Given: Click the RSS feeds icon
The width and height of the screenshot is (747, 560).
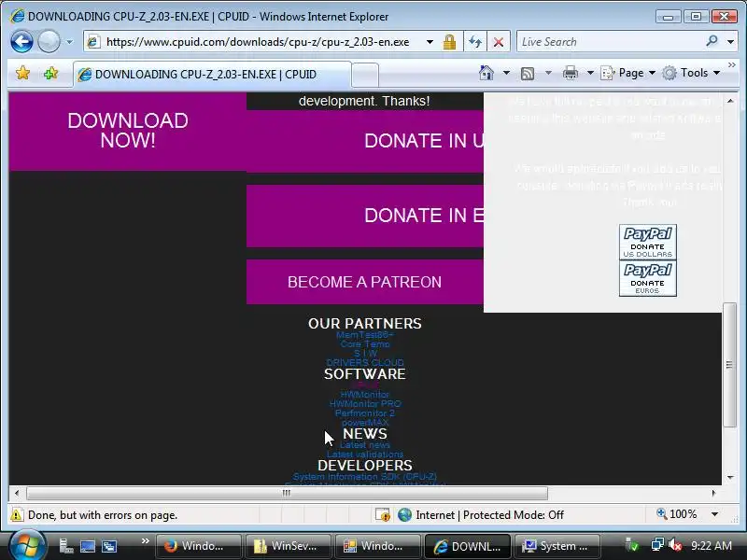Looking at the screenshot, I should (528, 74).
